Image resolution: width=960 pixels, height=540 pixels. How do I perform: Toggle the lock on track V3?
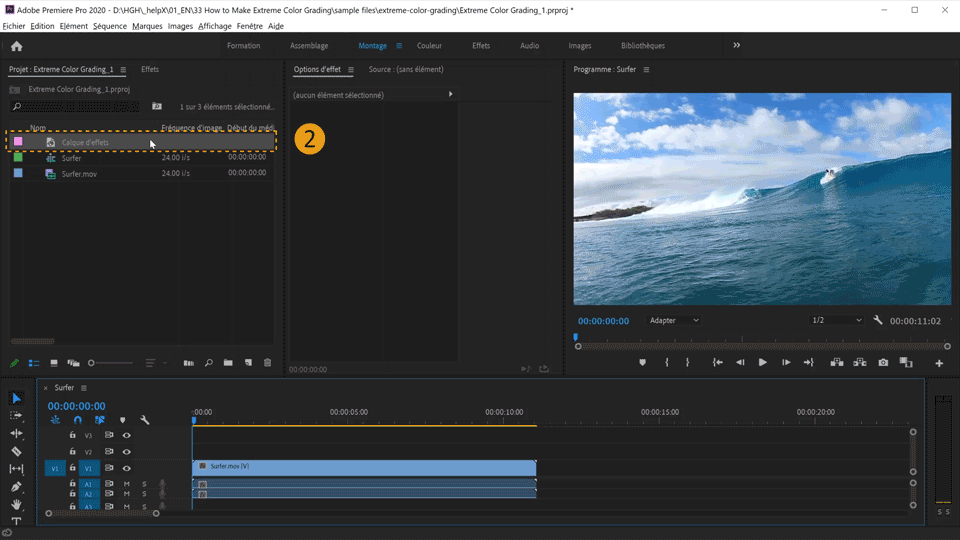point(72,436)
